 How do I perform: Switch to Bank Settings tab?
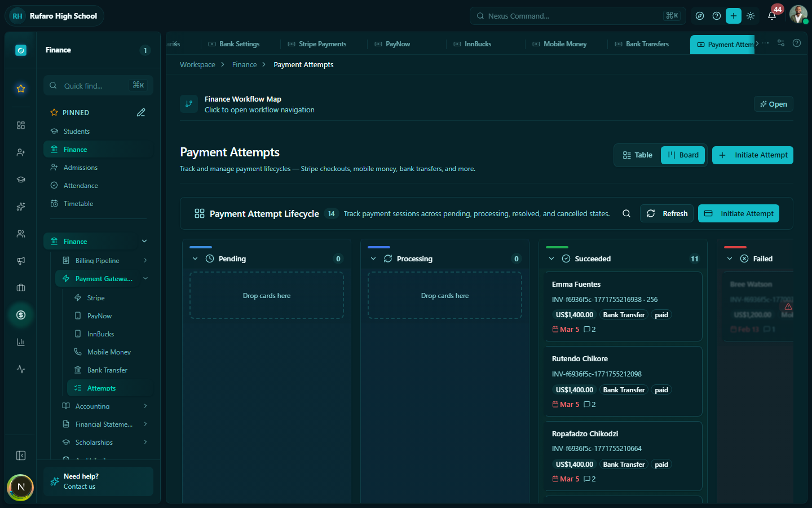pyautogui.click(x=234, y=44)
